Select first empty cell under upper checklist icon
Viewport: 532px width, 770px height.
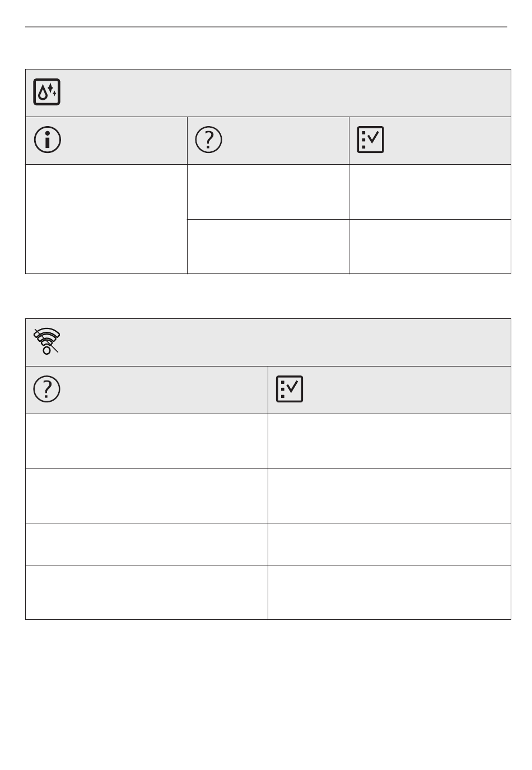430,192
